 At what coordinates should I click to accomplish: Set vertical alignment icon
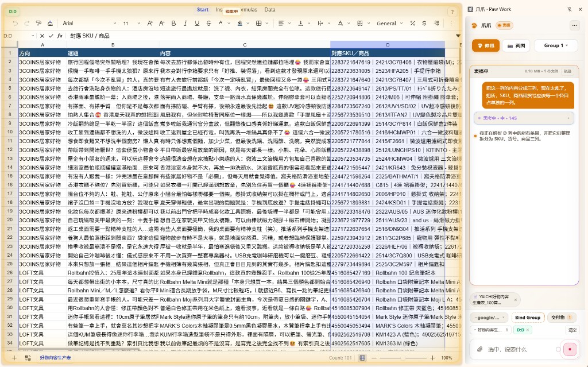click(x=301, y=24)
